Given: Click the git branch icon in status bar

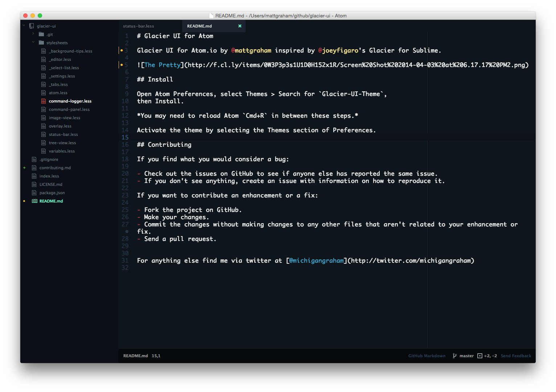Looking at the screenshot, I should 454,356.
